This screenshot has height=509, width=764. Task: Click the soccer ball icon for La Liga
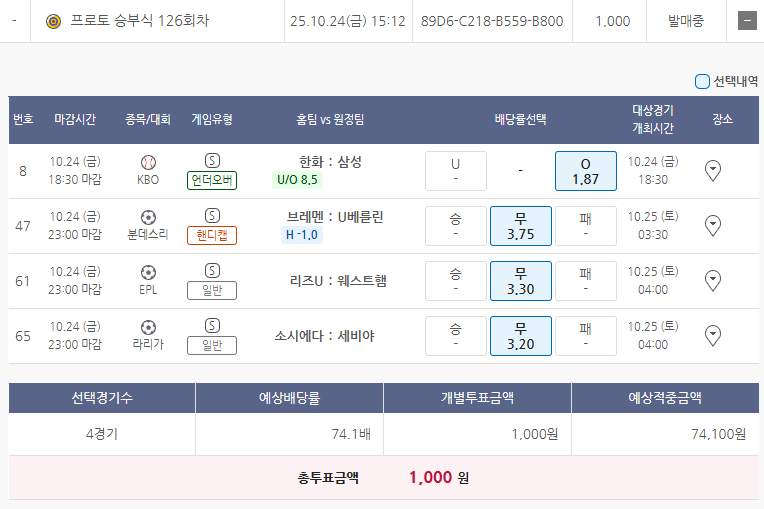click(148, 326)
